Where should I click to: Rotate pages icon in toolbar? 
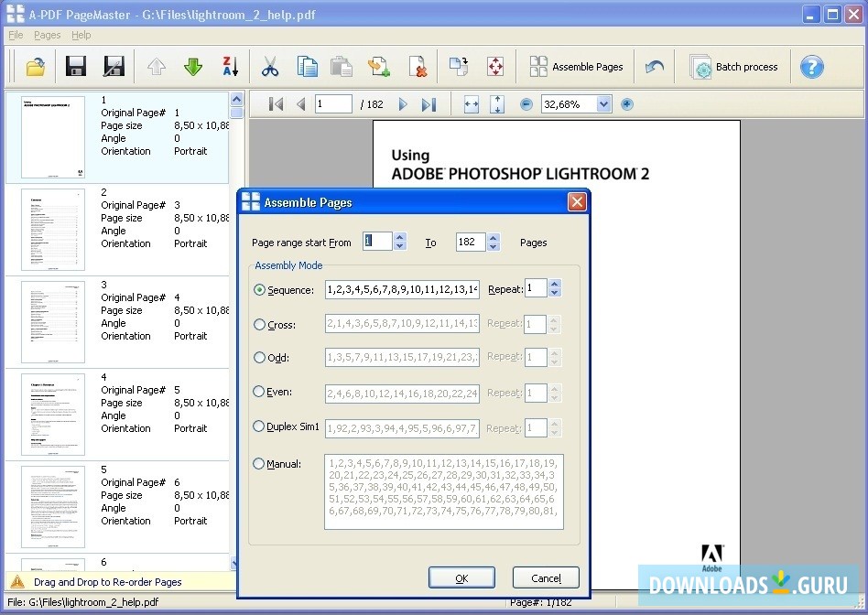point(459,67)
